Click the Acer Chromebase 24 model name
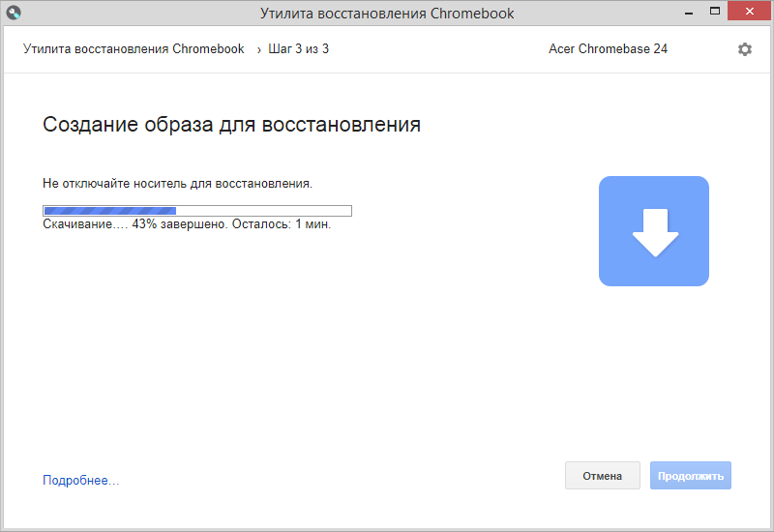The image size is (774, 532). (609, 49)
